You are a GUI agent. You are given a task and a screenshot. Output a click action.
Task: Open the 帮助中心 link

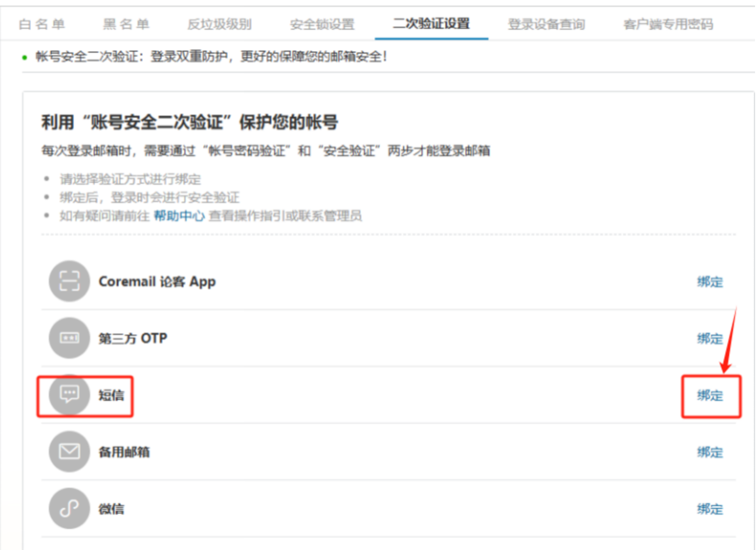[x=179, y=216]
